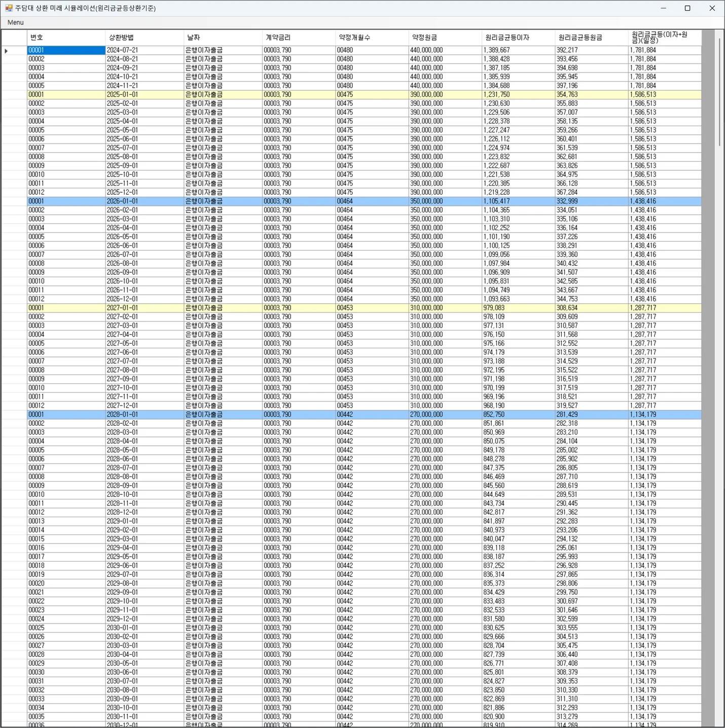Screen dimensions: 725x728
Task: Select the highlighted date cell 2027-01-01
Action: (x=144, y=308)
